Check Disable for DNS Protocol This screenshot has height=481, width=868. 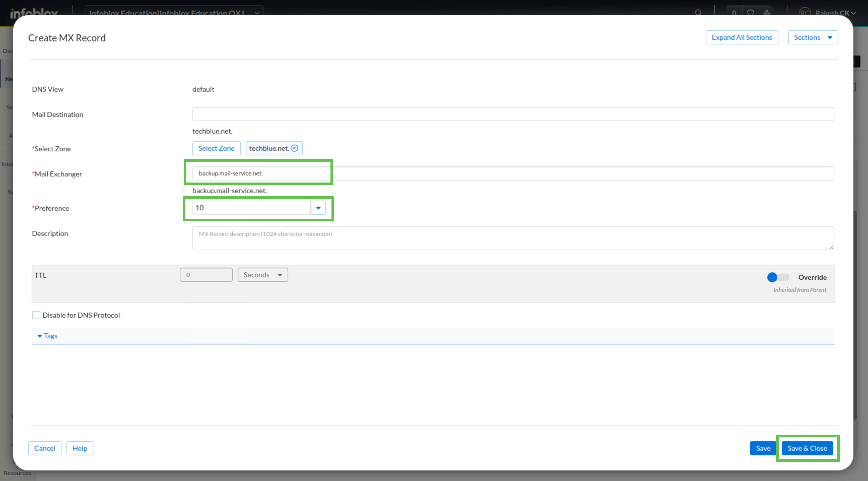click(36, 315)
